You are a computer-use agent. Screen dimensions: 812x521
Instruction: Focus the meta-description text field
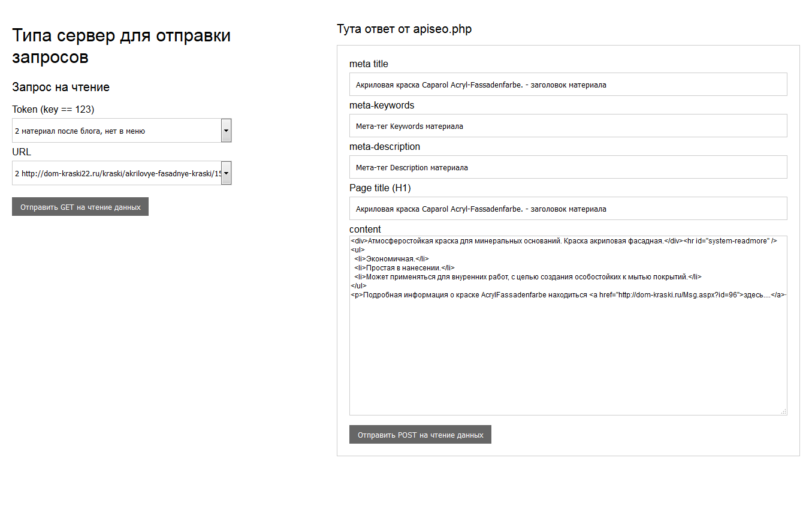568,167
